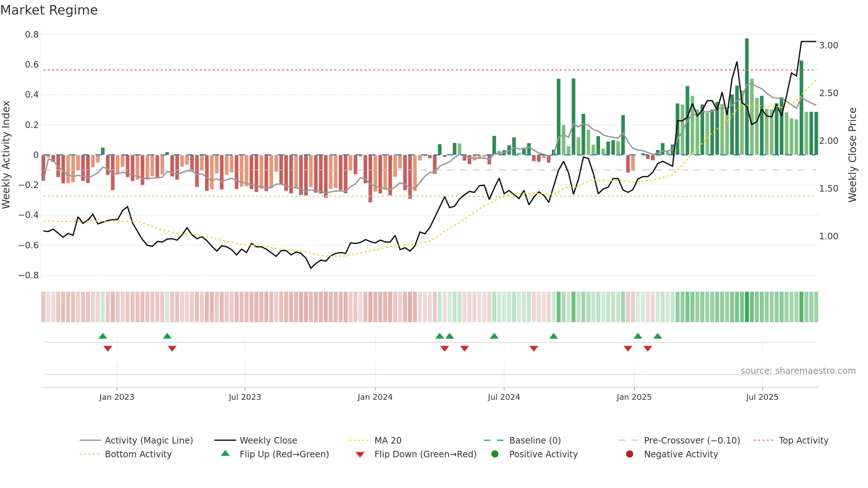Toggle the Baseline (0) legend entry
This screenshot has width=868, height=488.
(x=522, y=440)
